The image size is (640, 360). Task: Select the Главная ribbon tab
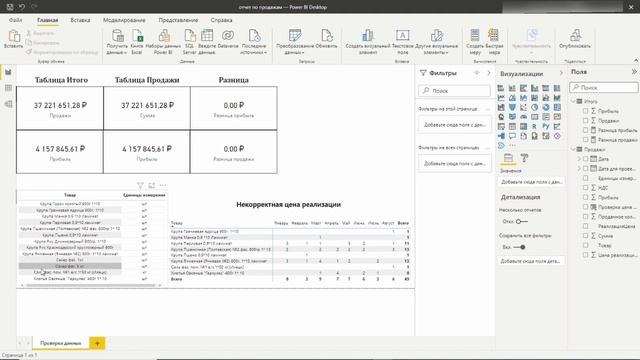click(47, 20)
